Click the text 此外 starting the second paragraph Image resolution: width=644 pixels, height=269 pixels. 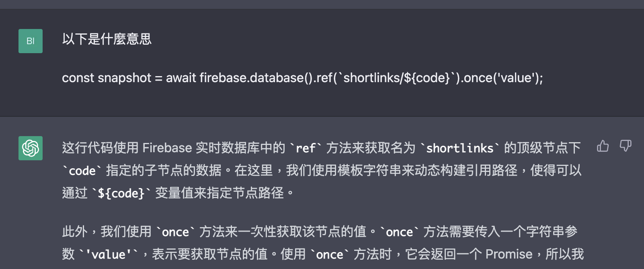click(x=74, y=232)
